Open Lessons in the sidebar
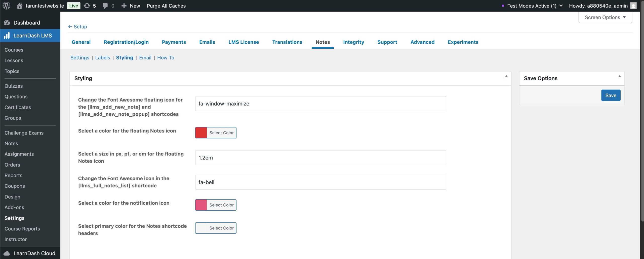Image resolution: width=644 pixels, height=259 pixels. pyautogui.click(x=14, y=60)
